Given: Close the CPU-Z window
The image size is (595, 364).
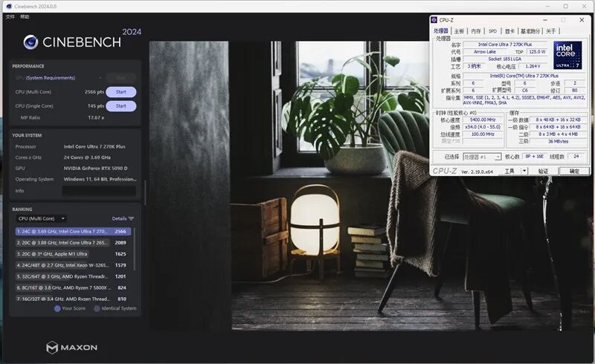Looking at the screenshot, I should point(582,19).
